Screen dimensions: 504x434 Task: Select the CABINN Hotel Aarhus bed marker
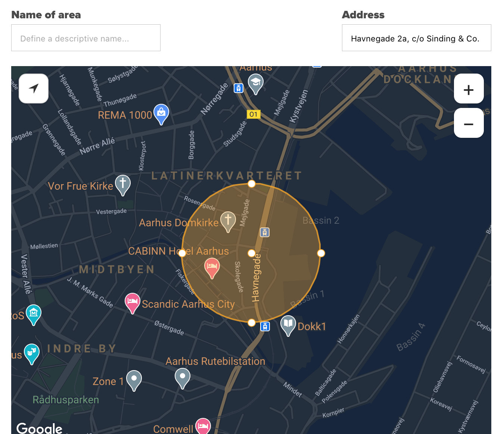[x=212, y=267]
